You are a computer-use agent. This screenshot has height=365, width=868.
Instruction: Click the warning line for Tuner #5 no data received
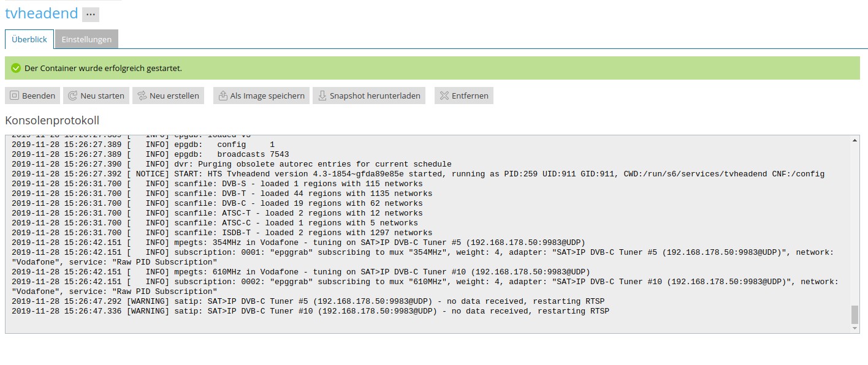(x=308, y=301)
